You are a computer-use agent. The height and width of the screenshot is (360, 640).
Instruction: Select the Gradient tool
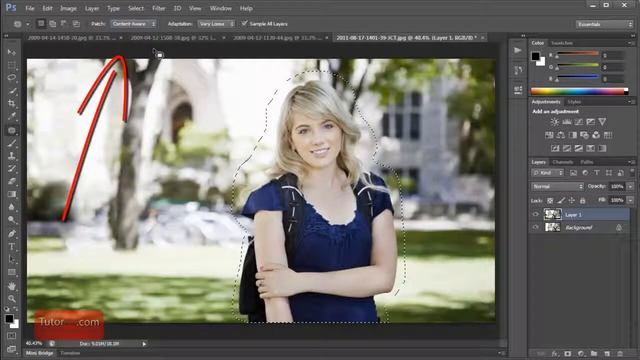click(11, 194)
